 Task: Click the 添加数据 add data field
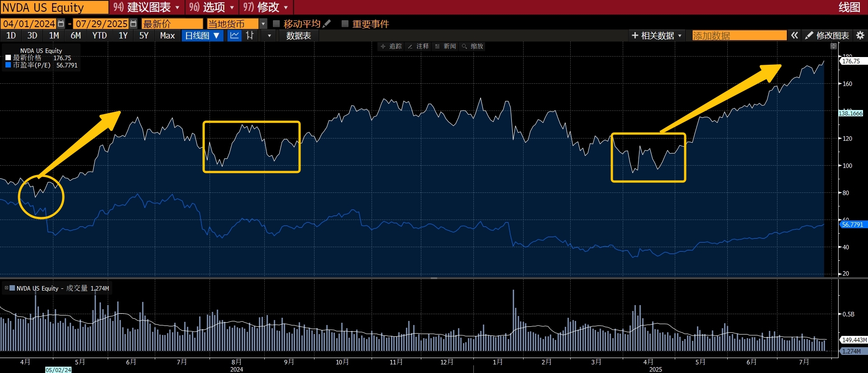pyautogui.click(x=739, y=35)
